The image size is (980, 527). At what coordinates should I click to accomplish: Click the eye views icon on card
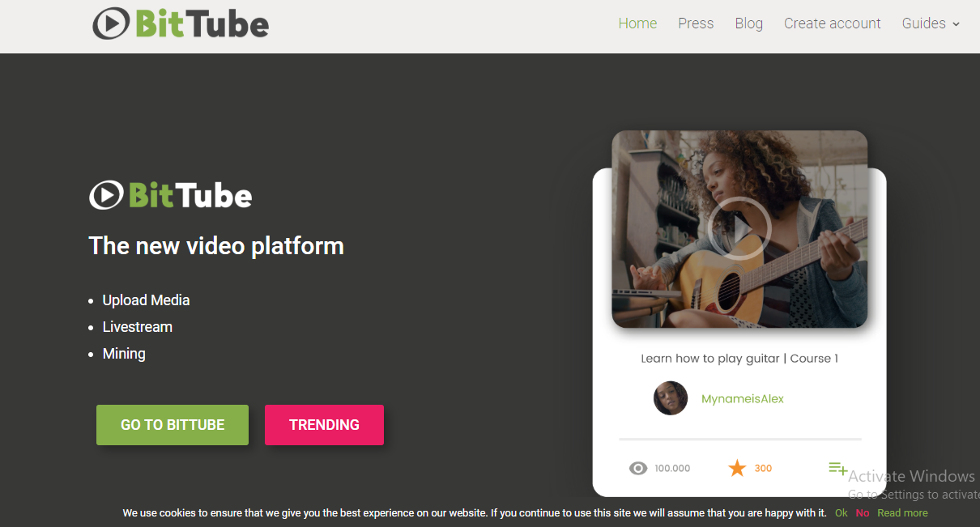tap(638, 468)
